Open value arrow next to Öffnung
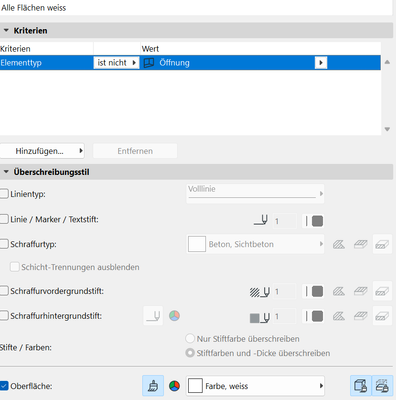The width and height of the screenshot is (396, 400). click(x=321, y=63)
